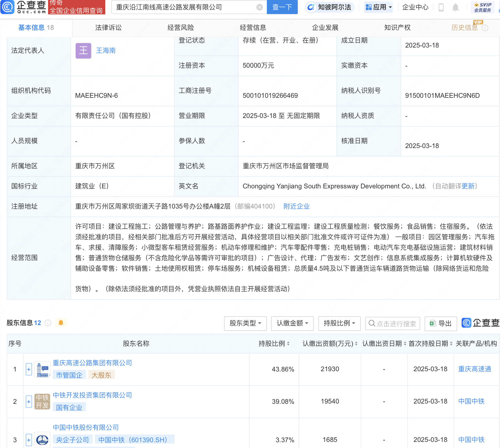Open 知彼阿尔法 AI assistant
The height and width of the screenshot is (448, 500).
(x=330, y=7)
